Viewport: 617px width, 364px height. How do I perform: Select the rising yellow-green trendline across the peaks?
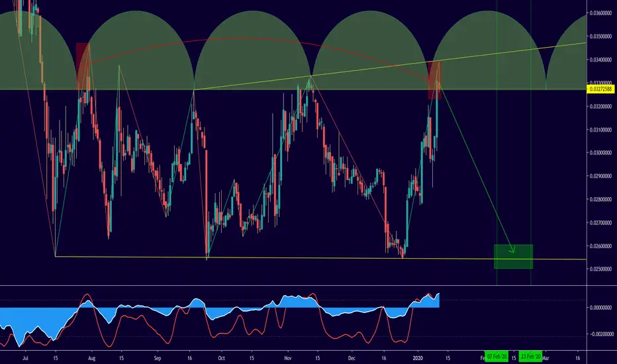pos(389,66)
